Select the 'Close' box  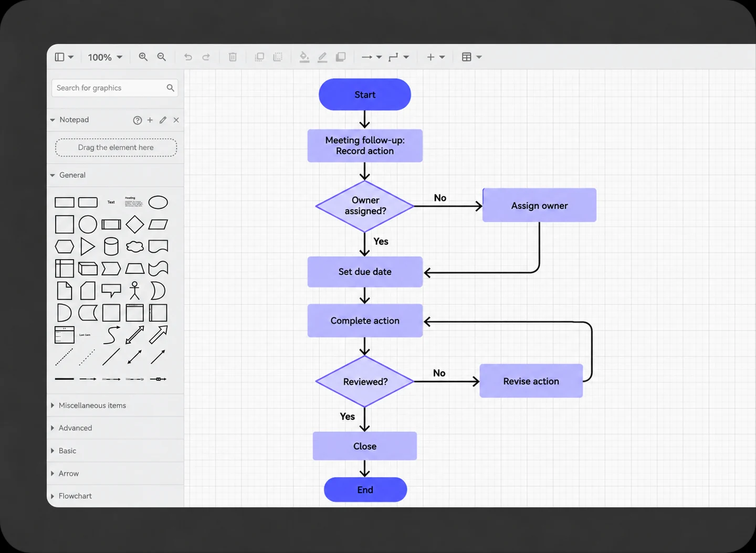(x=365, y=446)
